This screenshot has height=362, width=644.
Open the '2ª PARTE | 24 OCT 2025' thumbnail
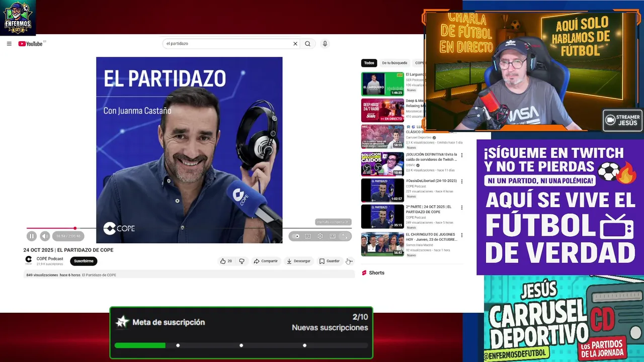pyautogui.click(x=382, y=217)
